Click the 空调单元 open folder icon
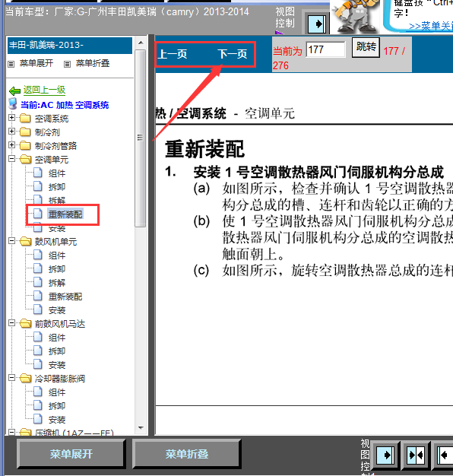This screenshot has width=453, height=476. click(x=26, y=159)
